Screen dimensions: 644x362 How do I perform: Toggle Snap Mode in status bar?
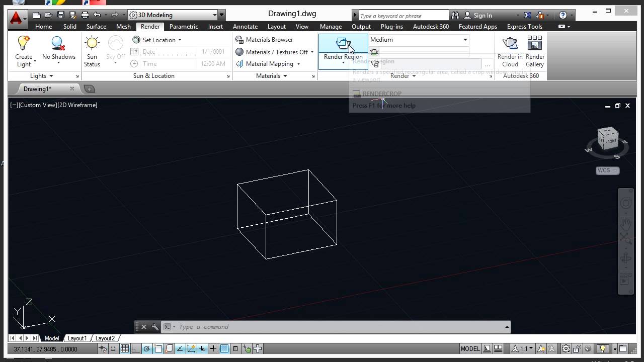114,348
